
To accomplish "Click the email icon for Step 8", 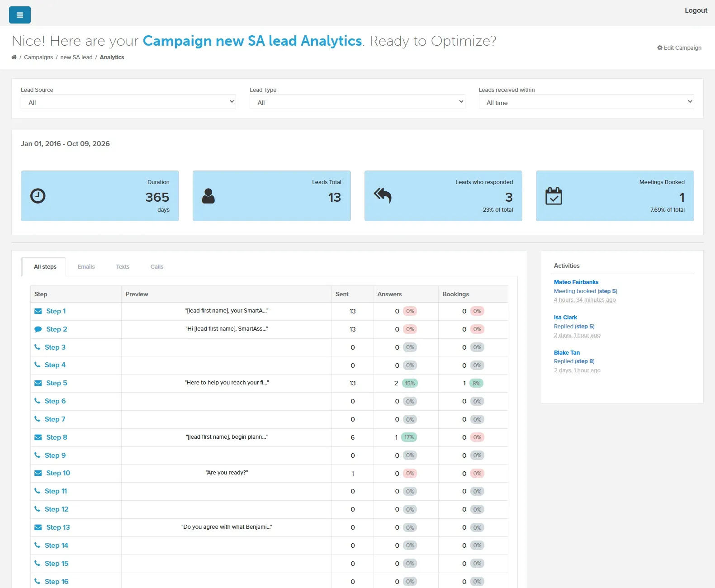I will tap(38, 437).
